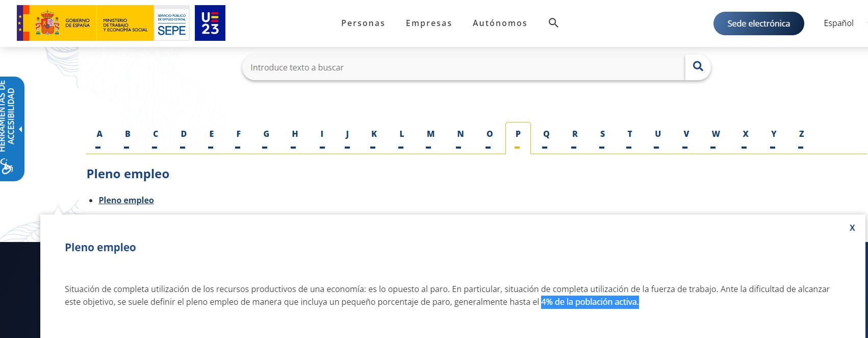Image resolution: width=868 pixels, height=338 pixels.
Task: Select the active letter P tab
Action: (x=518, y=134)
